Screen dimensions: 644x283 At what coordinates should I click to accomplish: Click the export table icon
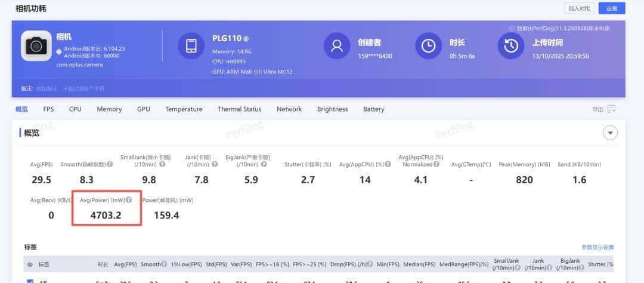click(x=612, y=109)
